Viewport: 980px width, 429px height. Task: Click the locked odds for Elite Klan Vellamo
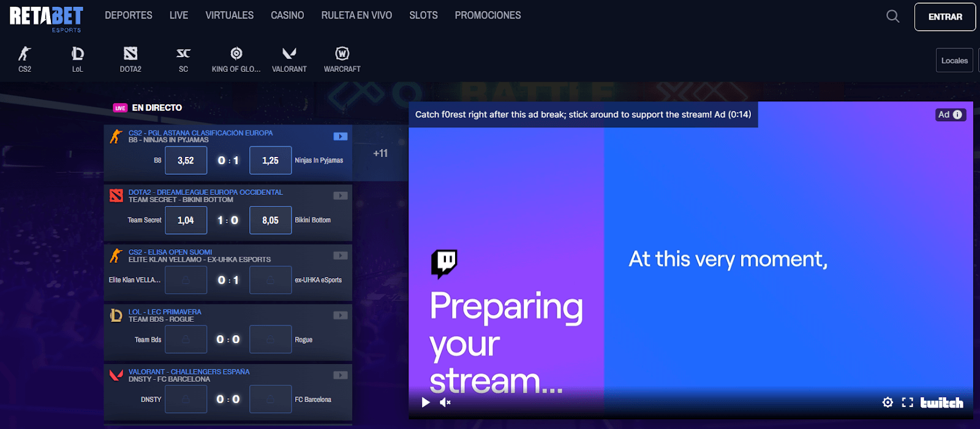point(186,280)
